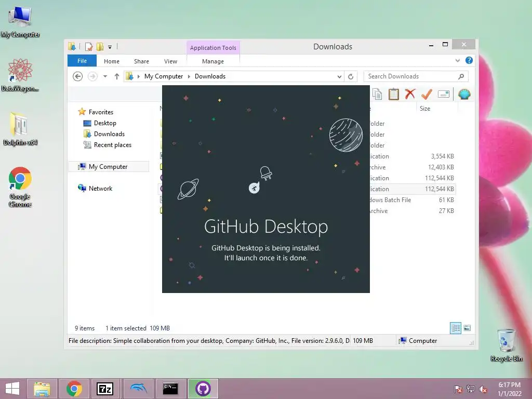The height and width of the screenshot is (399, 532).
Task: Click the magnifier icon in Search Downloads
Action: (x=461, y=76)
